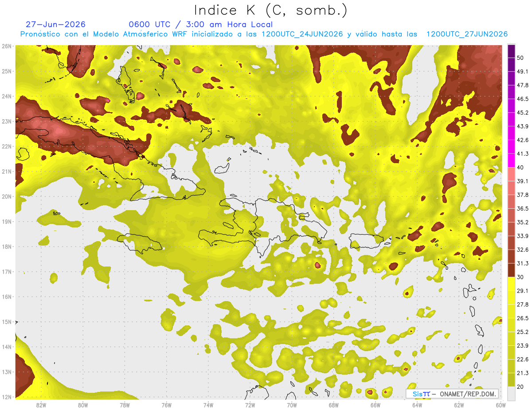
Task: Pick the grey bottom segment of the color scale
Action: point(511,393)
